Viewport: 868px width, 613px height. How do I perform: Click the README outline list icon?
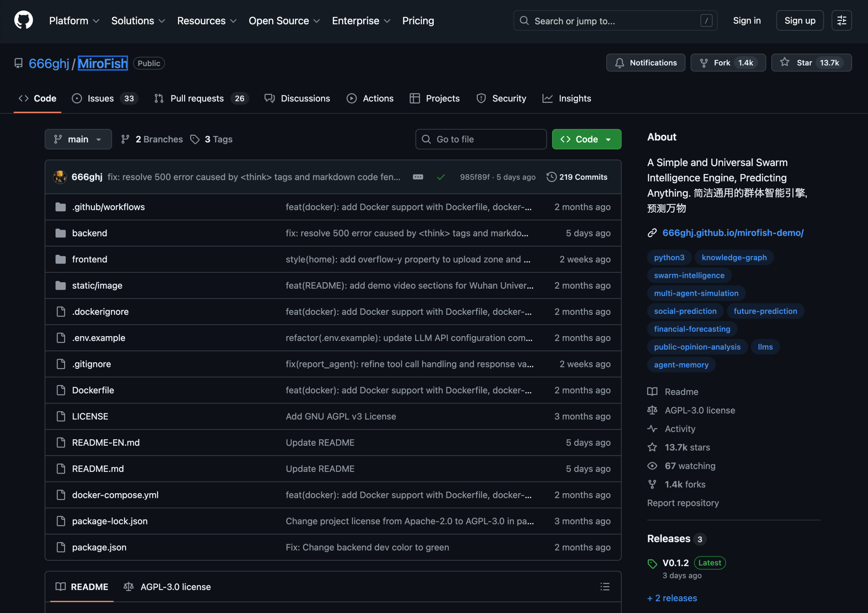605,587
